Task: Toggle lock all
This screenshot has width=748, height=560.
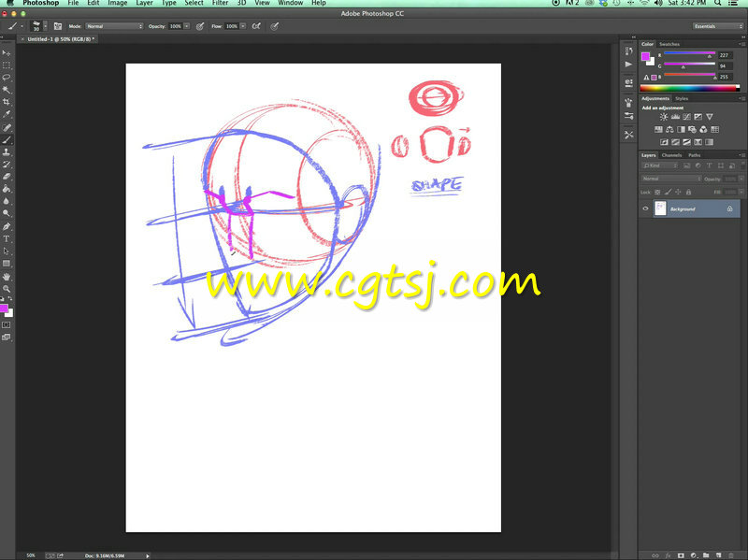Action: 688,193
